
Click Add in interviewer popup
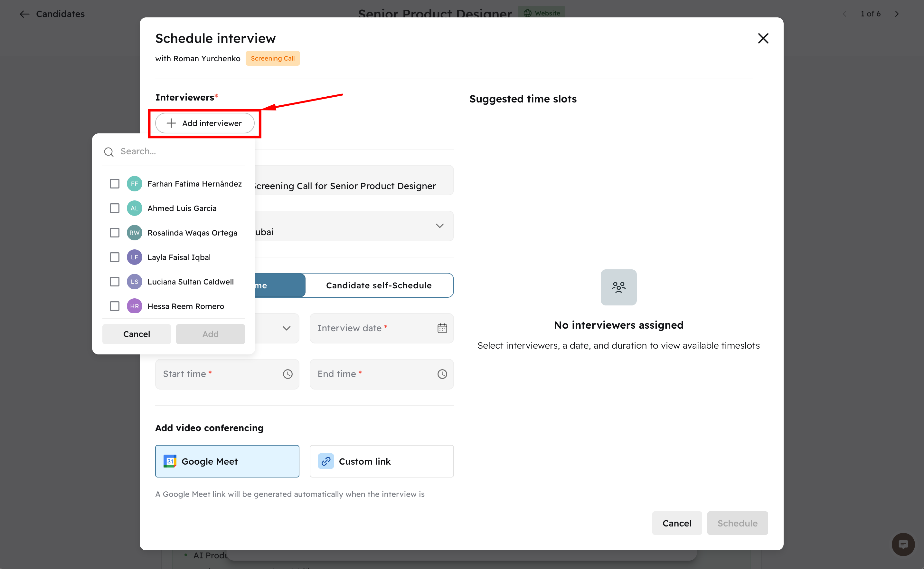point(211,334)
